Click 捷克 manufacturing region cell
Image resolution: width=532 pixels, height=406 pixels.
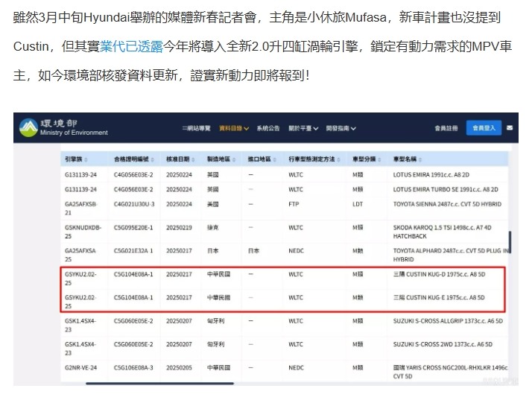coord(213,227)
